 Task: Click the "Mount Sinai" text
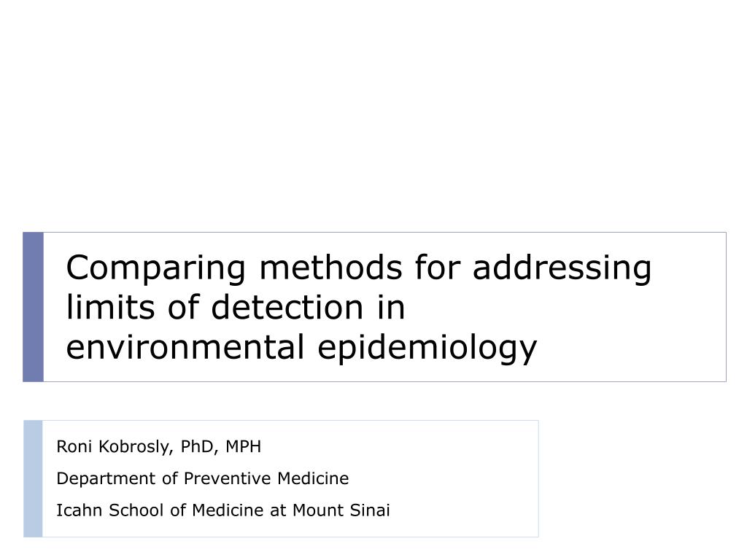(341, 510)
